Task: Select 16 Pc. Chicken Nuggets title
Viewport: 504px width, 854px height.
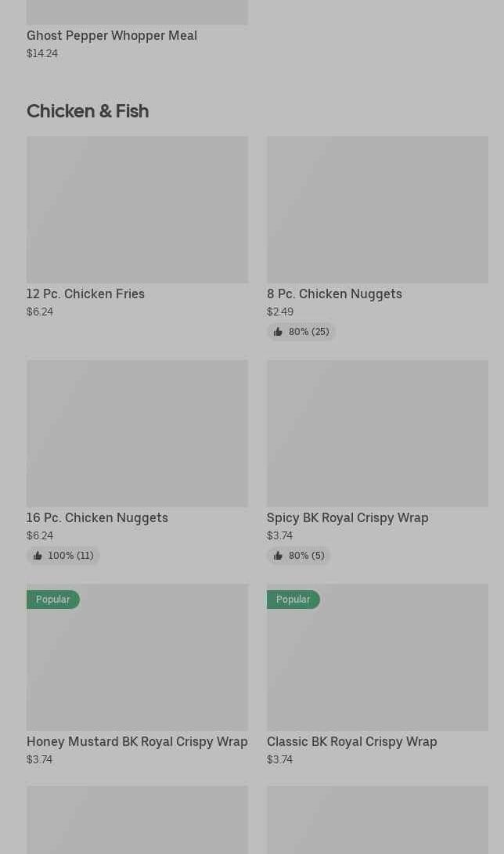Action: tap(97, 518)
